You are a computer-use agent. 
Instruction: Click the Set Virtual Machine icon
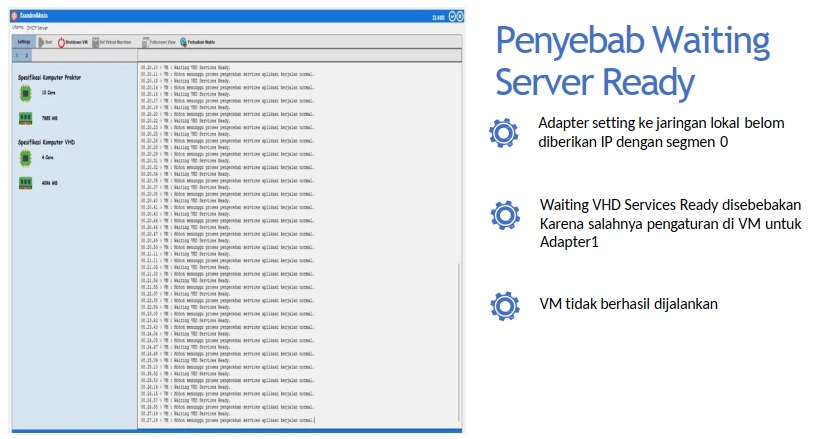click(x=95, y=42)
